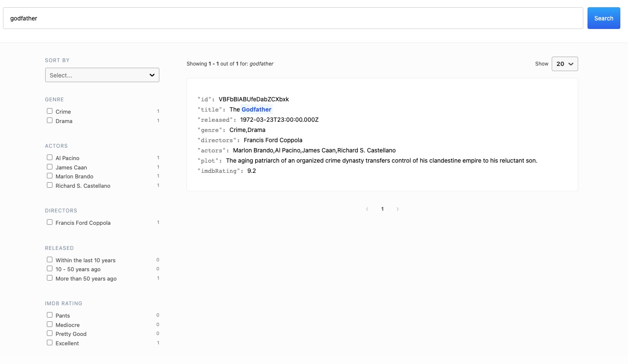The image size is (628, 364).
Task: Check the Mediocre IMDB rating filter
Action: (x=49, y=324)
